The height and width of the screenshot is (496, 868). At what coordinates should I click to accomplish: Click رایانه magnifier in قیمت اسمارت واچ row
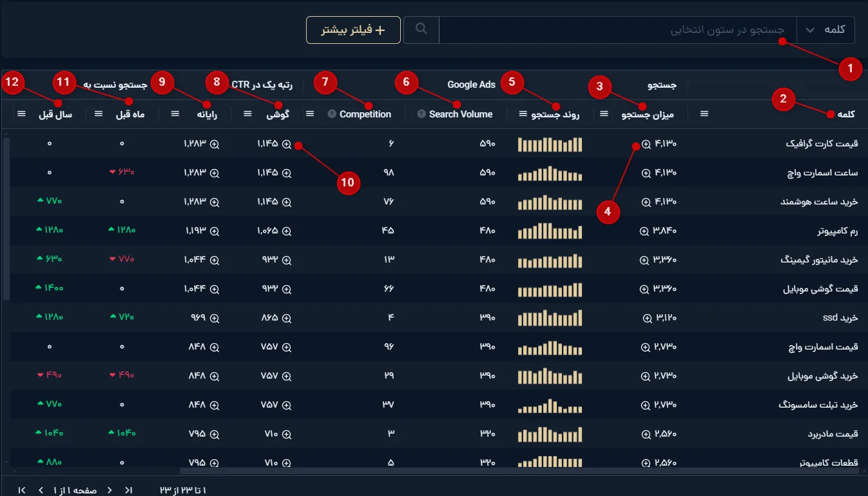pyautogui.click(x=215, y=347)
